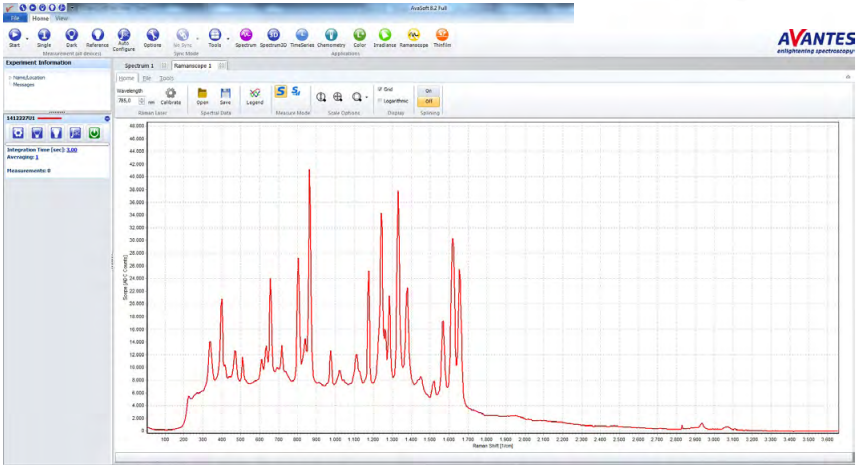Open the No Sync dropdown arrow
The image size is (867, 467).
(x=197, y=39)
